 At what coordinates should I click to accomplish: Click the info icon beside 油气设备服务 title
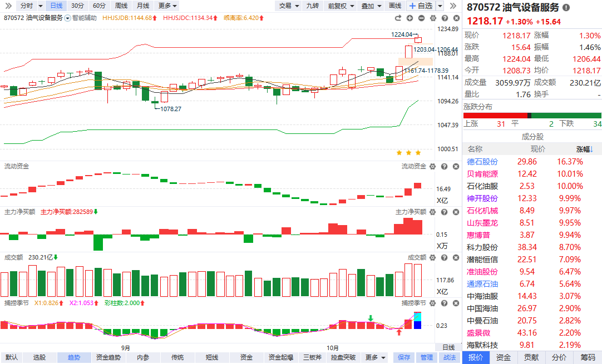pos(566,8)
